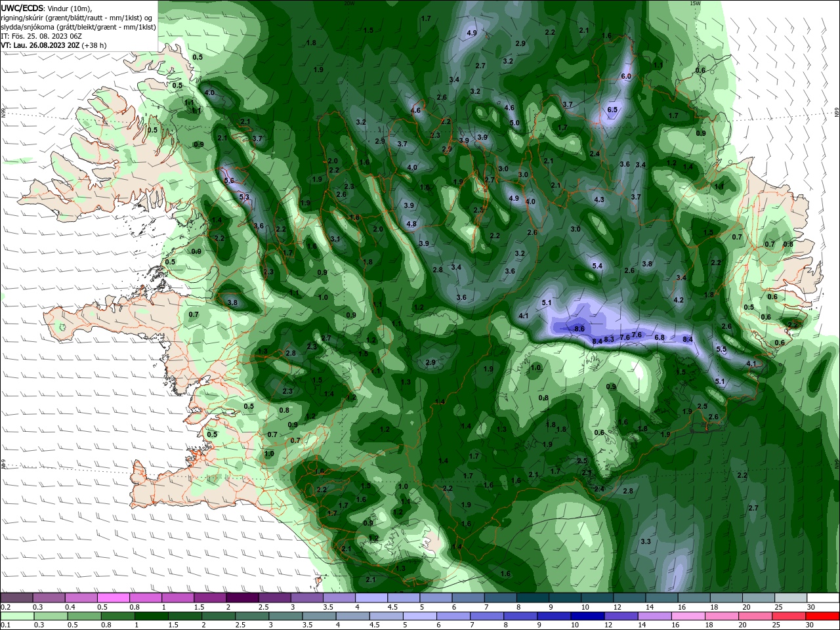The height and width of the screenshot is (630, 840).
Task: Click the 4.8 precipitation value
Action: 411,224
